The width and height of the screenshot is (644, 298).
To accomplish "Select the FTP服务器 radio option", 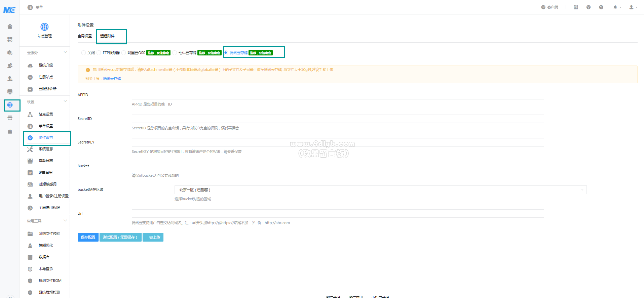I will 99,53.
